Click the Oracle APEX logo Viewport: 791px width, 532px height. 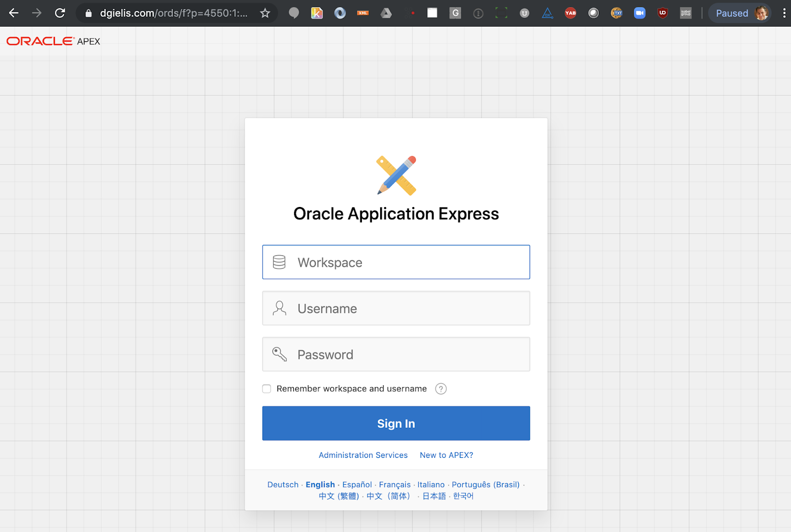coord(52,41)
